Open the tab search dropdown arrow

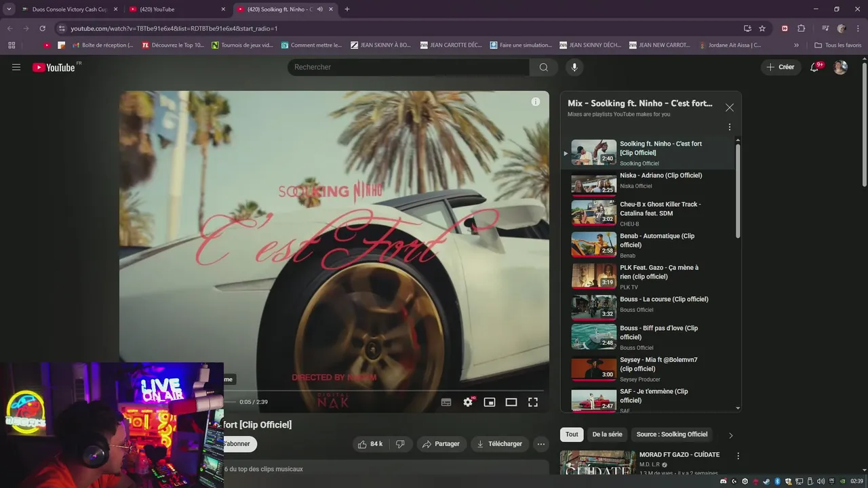point(9,9)
